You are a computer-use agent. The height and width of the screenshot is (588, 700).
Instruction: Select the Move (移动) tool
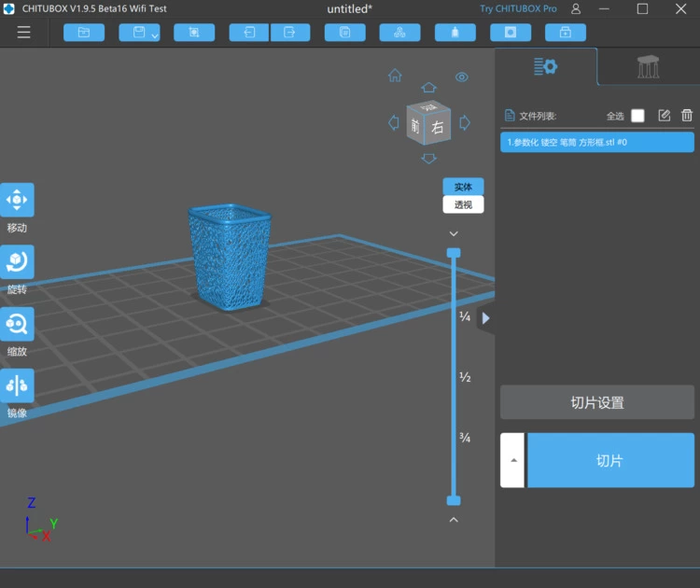[x=17, y=200]
